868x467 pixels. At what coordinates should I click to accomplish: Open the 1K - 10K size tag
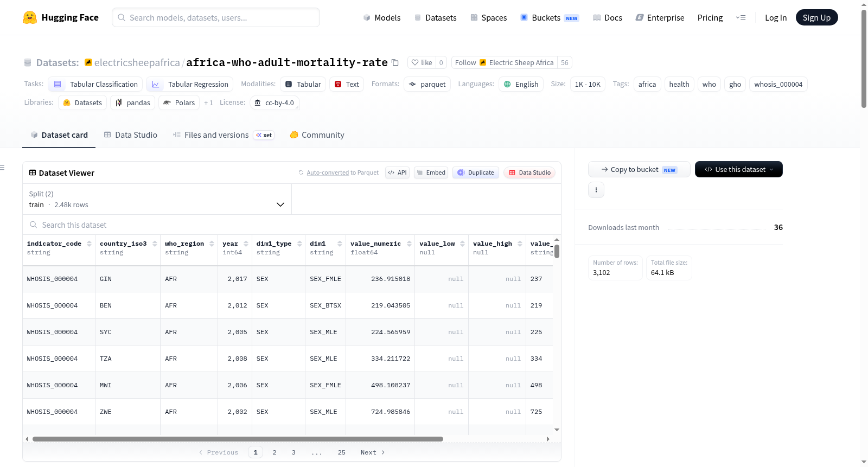(x=588, y=84)
